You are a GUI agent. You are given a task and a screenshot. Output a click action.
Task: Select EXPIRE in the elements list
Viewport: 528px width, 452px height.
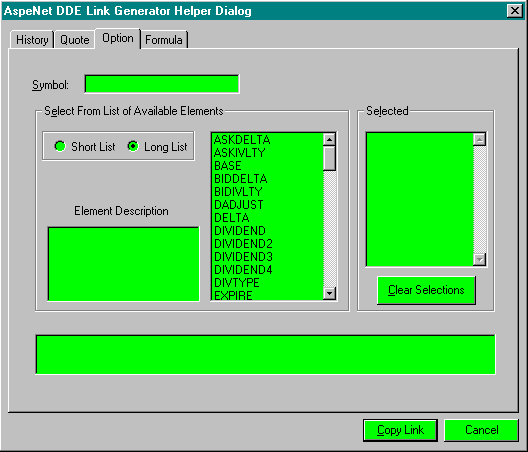(268, 295)
